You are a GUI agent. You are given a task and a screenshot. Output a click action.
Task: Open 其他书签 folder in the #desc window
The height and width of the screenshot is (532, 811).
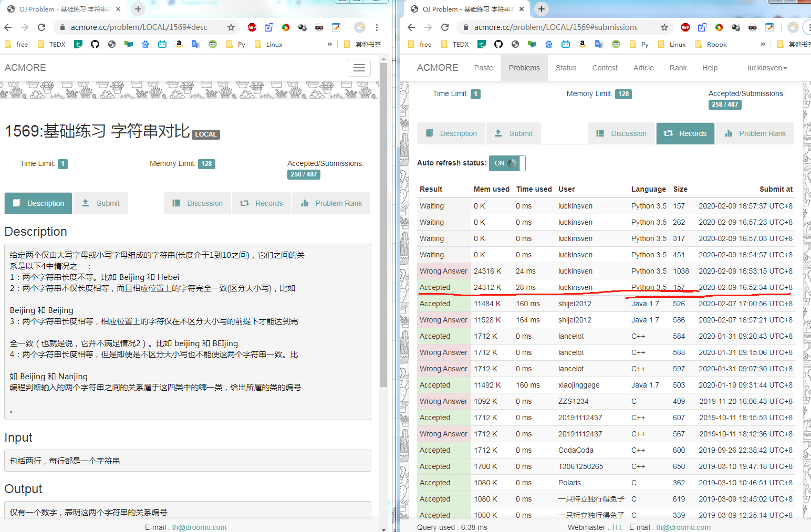click(x=362, y=44)
